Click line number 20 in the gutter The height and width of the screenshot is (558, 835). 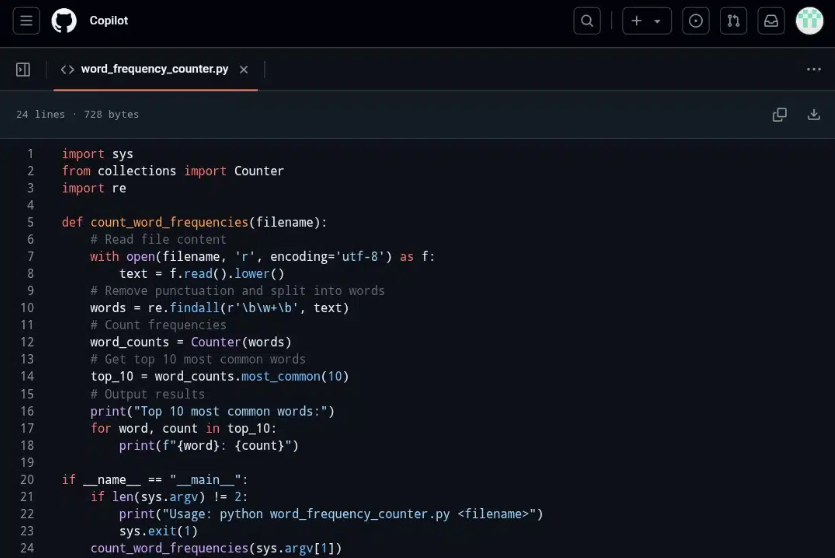pyautogui.click(x=27, y=480)
